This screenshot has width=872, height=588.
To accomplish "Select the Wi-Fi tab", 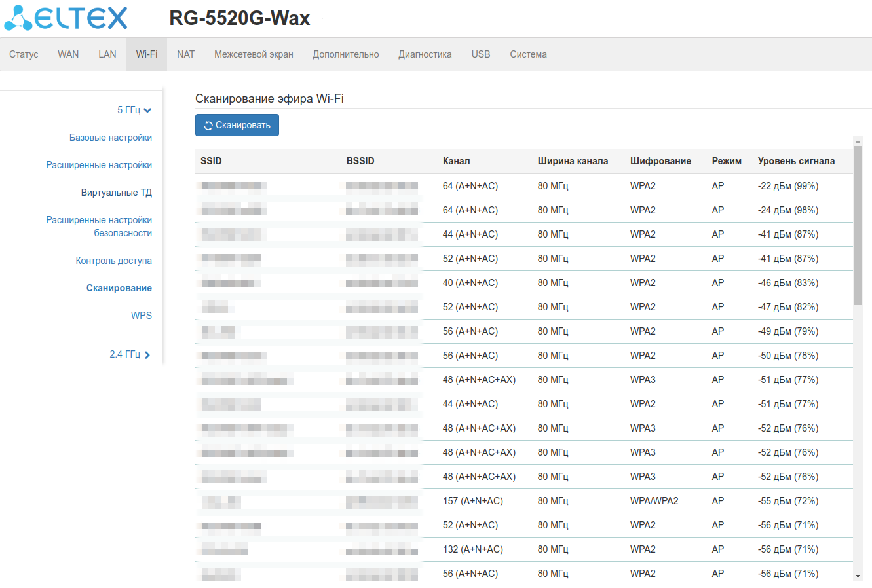I will [147, 54].
